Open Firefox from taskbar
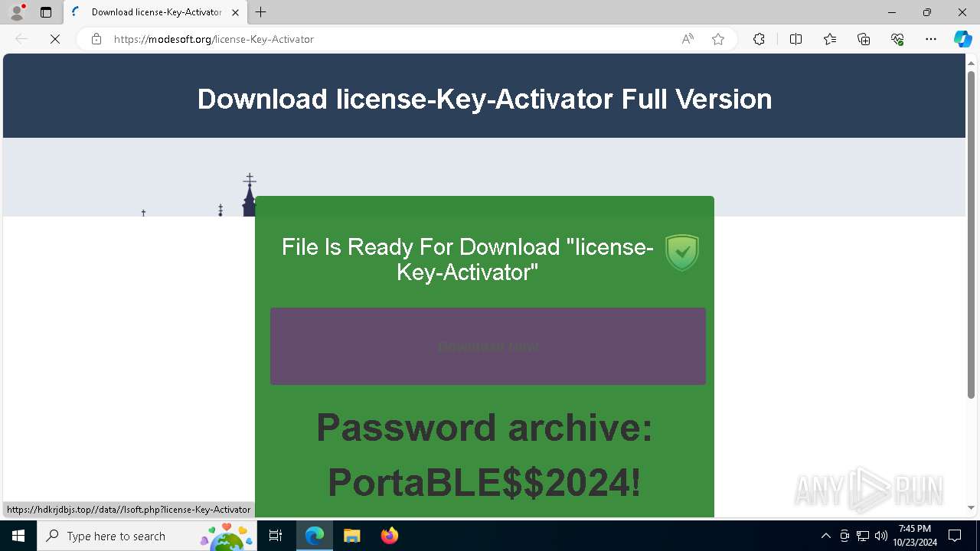980x551 pixels. click(x=389, y=536)
